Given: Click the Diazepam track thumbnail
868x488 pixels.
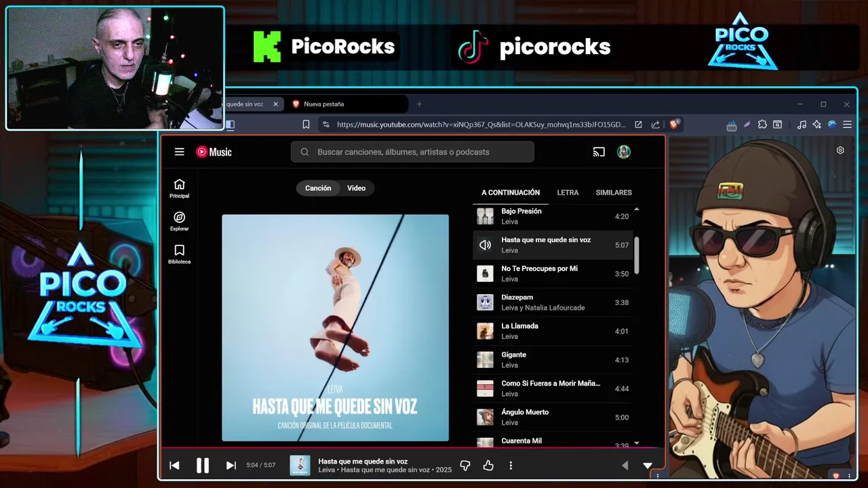Looking at the screenshot, I should click(485, 302).
